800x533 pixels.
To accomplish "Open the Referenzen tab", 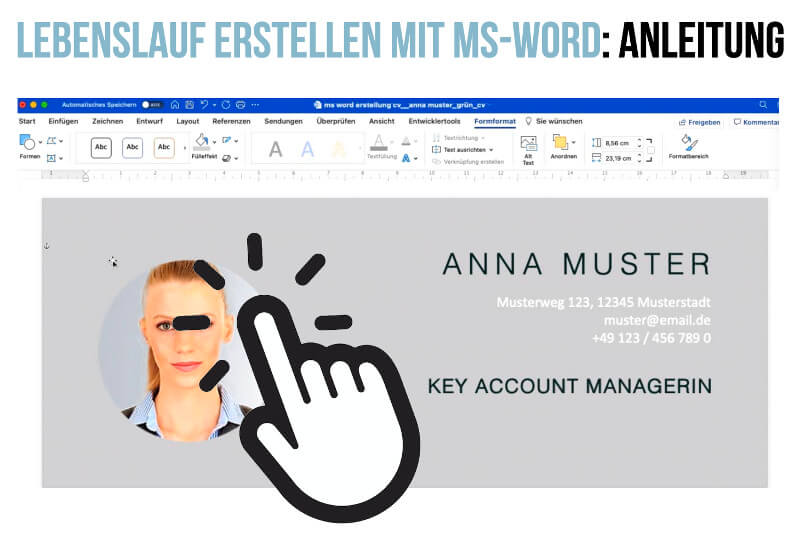I will point(231,121).
